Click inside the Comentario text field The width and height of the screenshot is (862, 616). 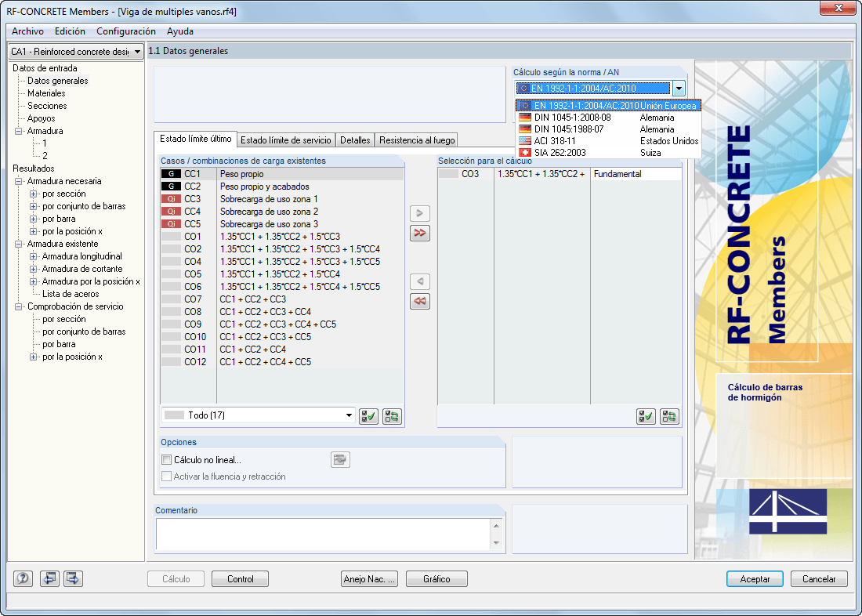(x=323, y=534)
